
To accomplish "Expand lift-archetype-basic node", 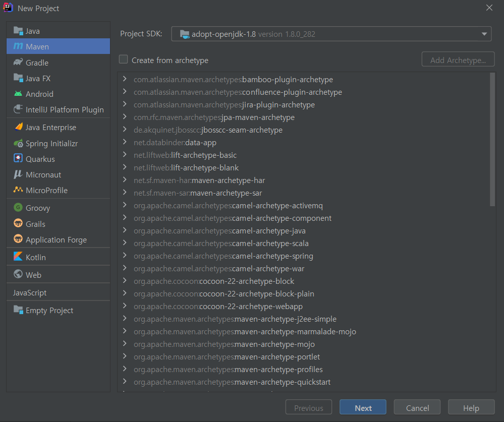I will 125,154.
